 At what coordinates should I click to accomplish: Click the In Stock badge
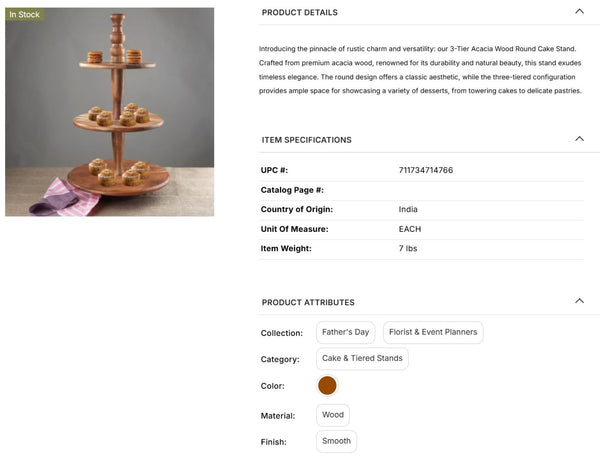point(25,15)
